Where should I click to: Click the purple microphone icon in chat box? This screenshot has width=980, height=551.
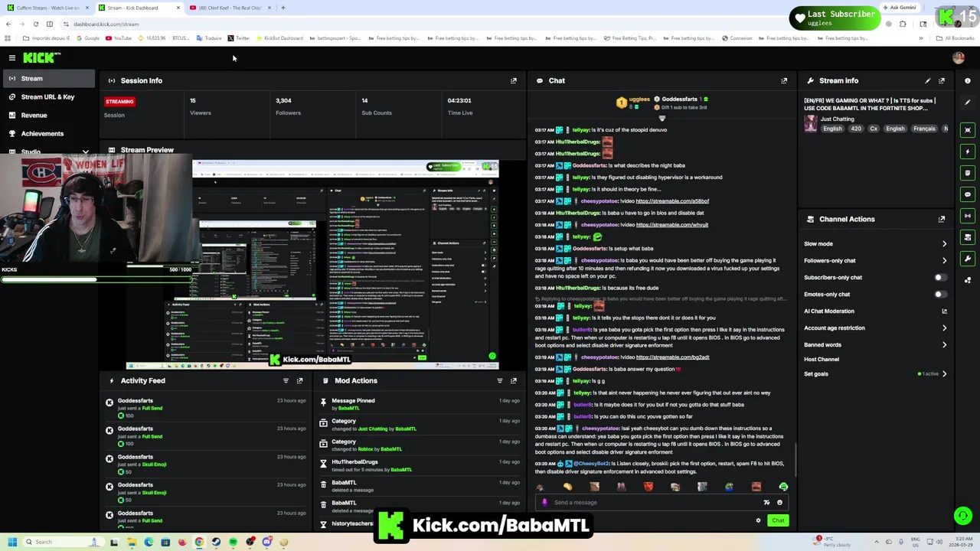544,503
